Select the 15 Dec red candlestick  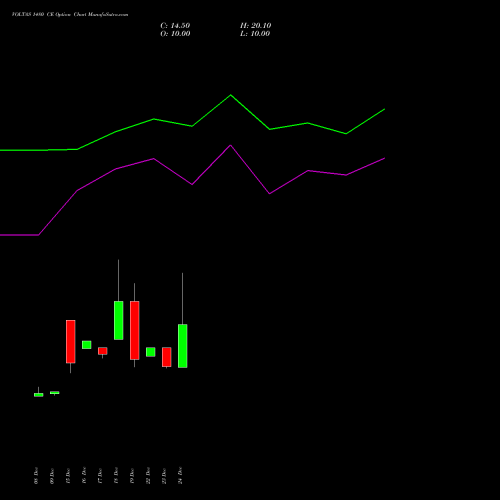point(71,341)
